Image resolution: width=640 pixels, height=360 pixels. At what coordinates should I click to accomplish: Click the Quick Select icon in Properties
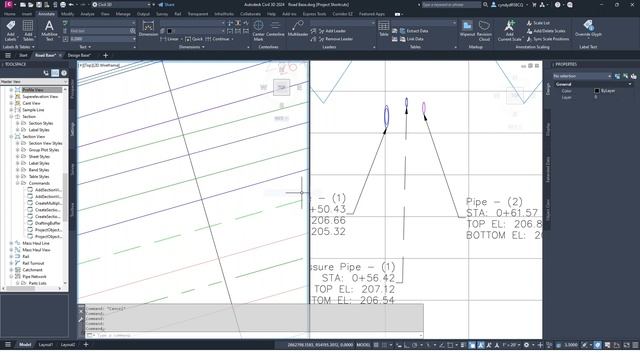633,76
